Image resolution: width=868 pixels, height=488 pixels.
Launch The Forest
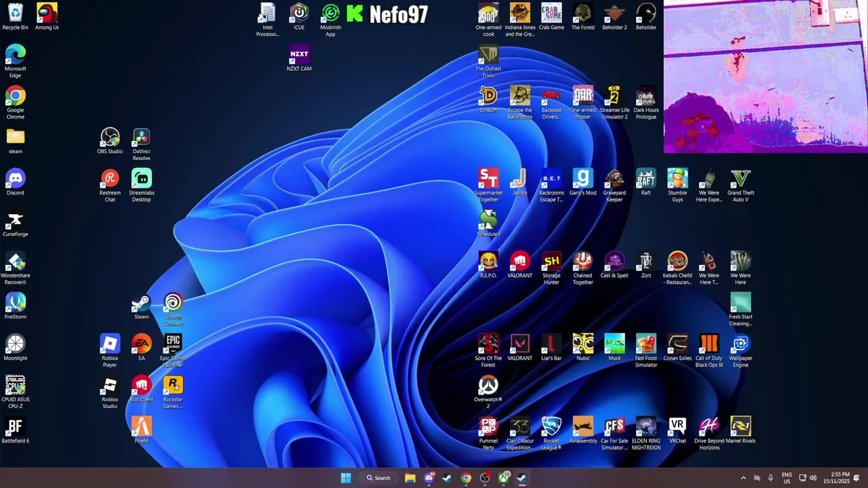tap(583, 17)
